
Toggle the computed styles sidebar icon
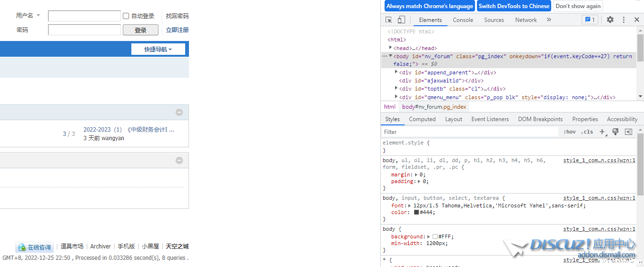[x=628, y=132]
